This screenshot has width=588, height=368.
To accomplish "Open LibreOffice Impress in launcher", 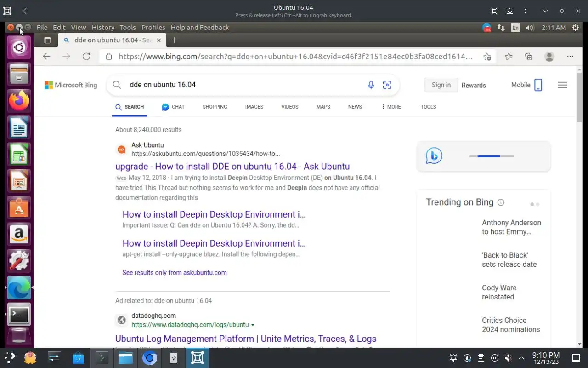I will click(x=19, y=181).
